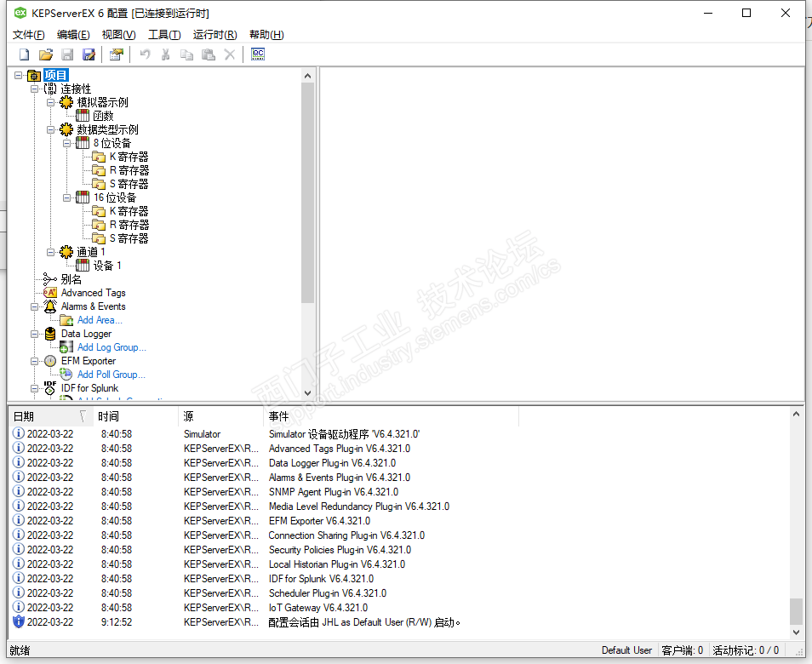This screenshot has height=664, width=812.
Task: Click the 别名 alias icon
Action: pos(49,279)
